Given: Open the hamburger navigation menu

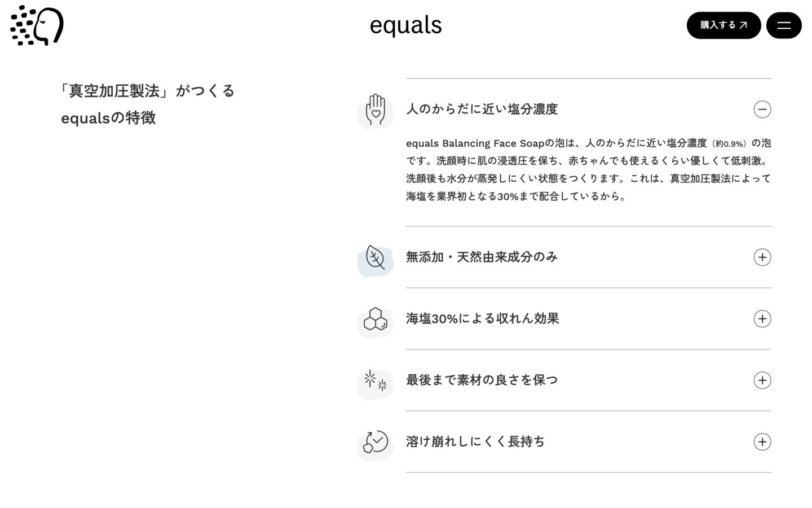Looking at the screenshot, I should [784, 25].
